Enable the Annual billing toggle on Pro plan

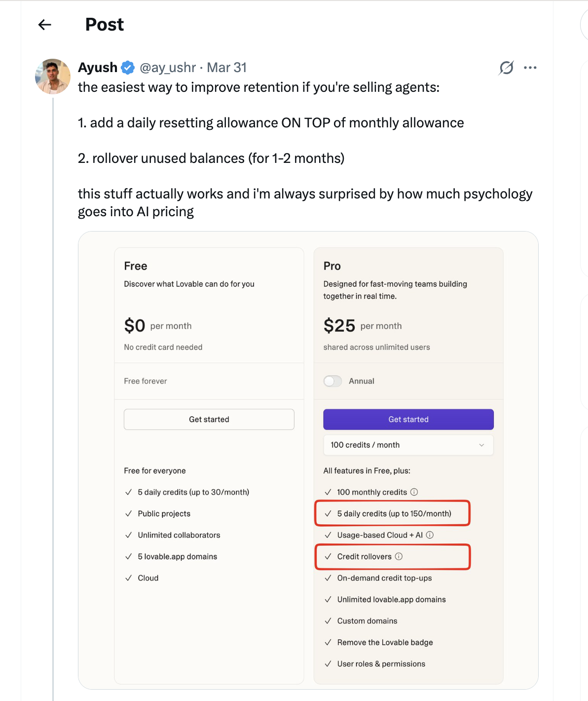coord(332,381)
